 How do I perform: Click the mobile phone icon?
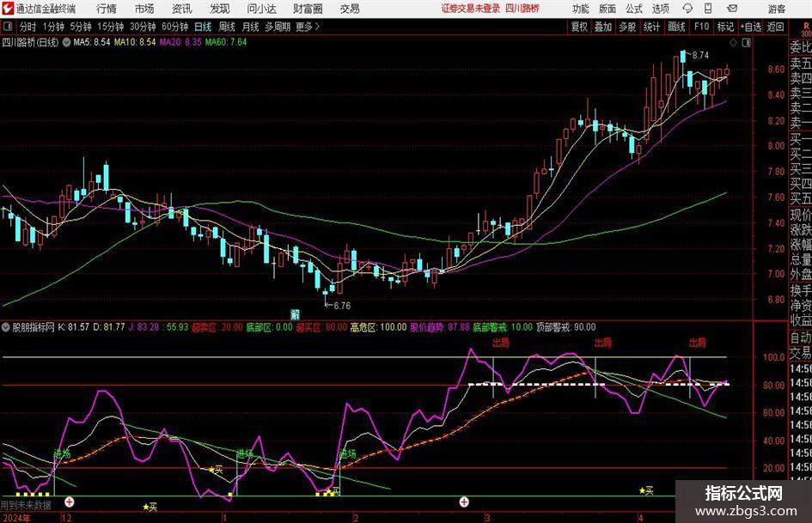pyautogui.click(x=708, y=9)
